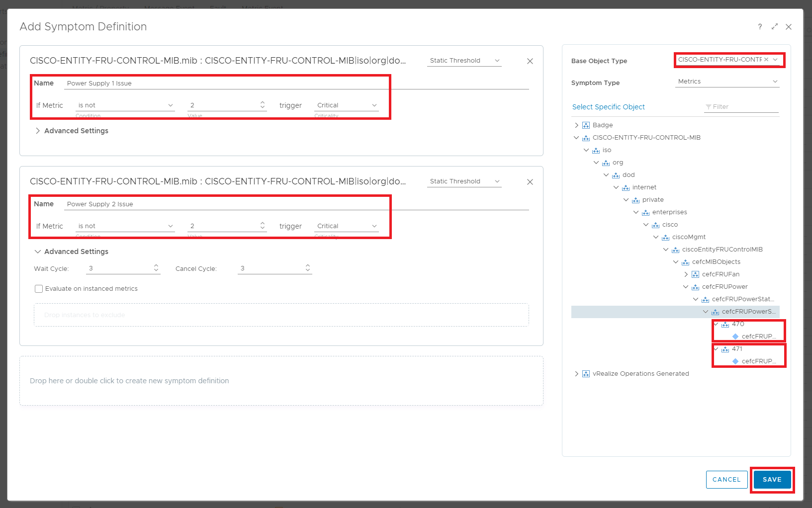The height and width of the screenshot is (508, 812).
Task: Increment the Wait Cycle stepper value
Action: [x=156, y=266]
